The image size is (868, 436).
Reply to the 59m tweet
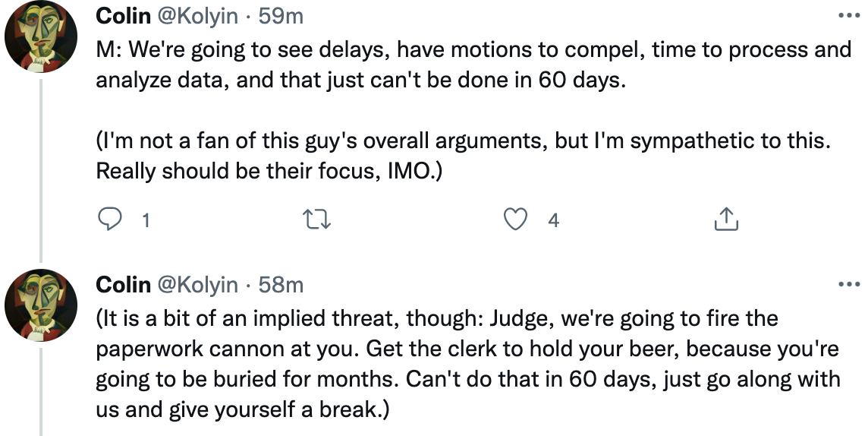(109, 220)
